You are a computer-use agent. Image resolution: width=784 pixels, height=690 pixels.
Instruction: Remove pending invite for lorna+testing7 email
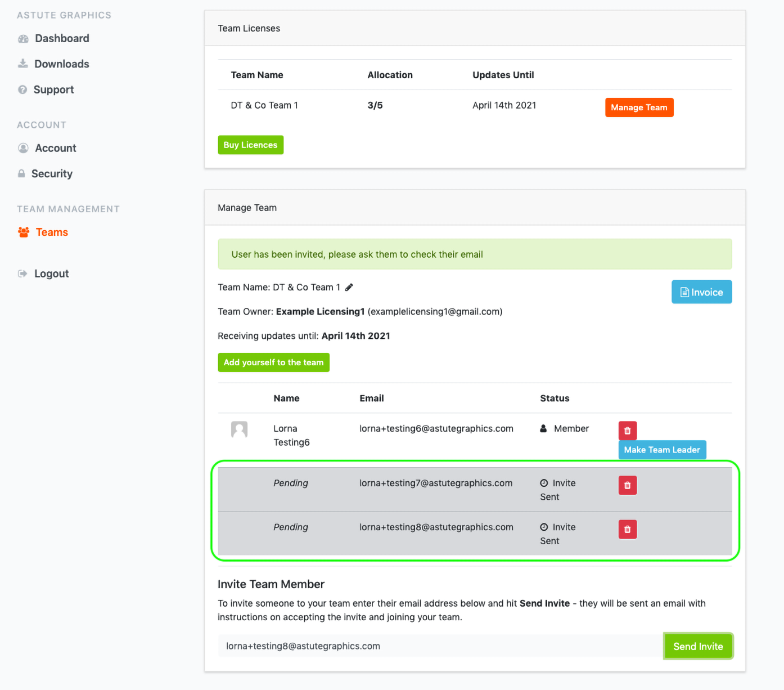click(627, 485)
